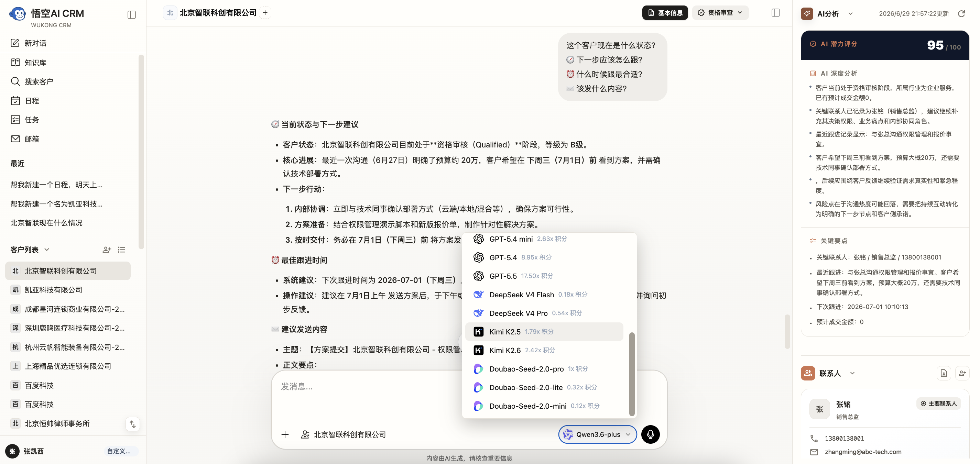Click the 主要联系人 badge
Screen dimensions: 980x464
(x=938, y=403)
